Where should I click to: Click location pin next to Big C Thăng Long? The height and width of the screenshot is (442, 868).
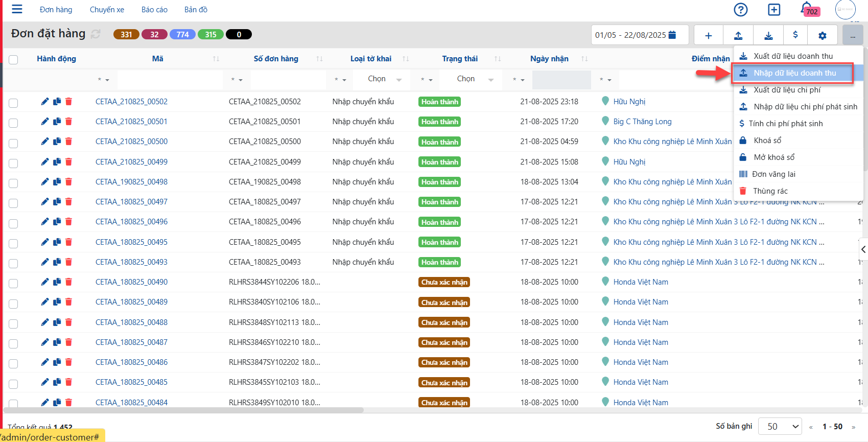click(605, 121)
